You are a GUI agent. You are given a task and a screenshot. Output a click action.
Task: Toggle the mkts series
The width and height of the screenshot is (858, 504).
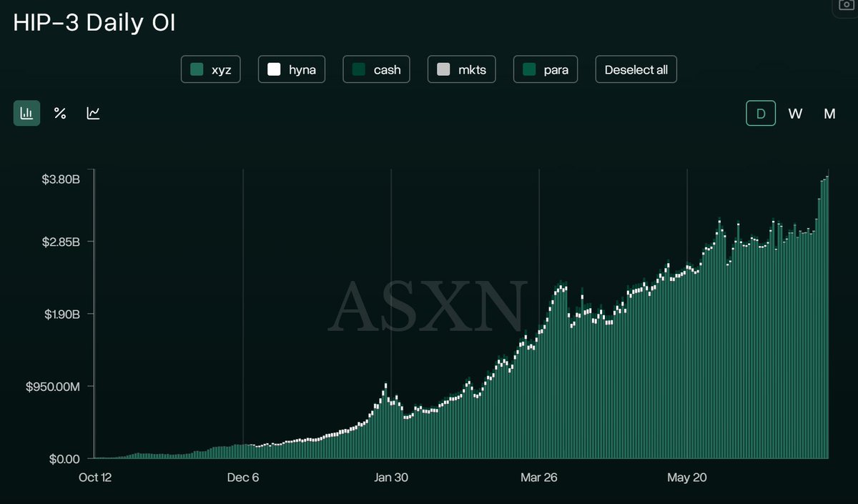(462, 70)
